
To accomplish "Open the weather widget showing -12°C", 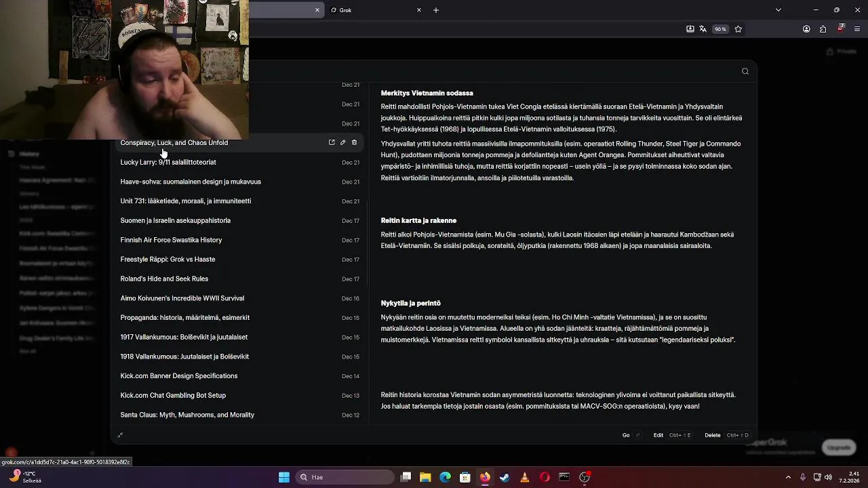I will click(24, 477).
